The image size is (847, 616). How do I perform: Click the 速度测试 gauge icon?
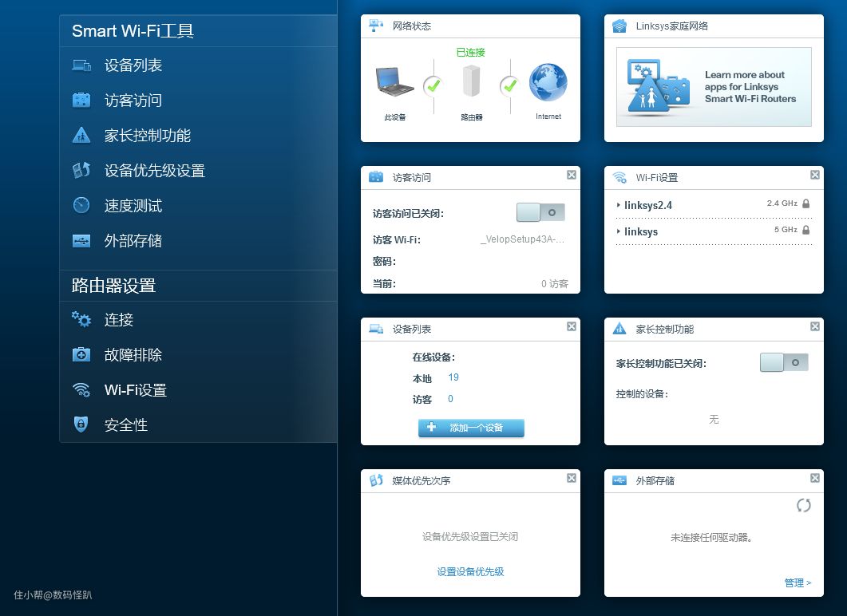[81, 206]
